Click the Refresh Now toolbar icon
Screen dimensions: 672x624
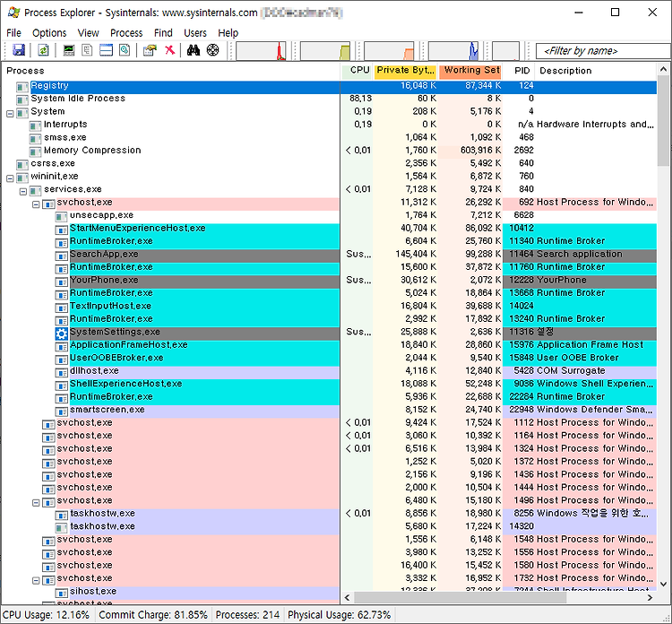click(43, 50)
